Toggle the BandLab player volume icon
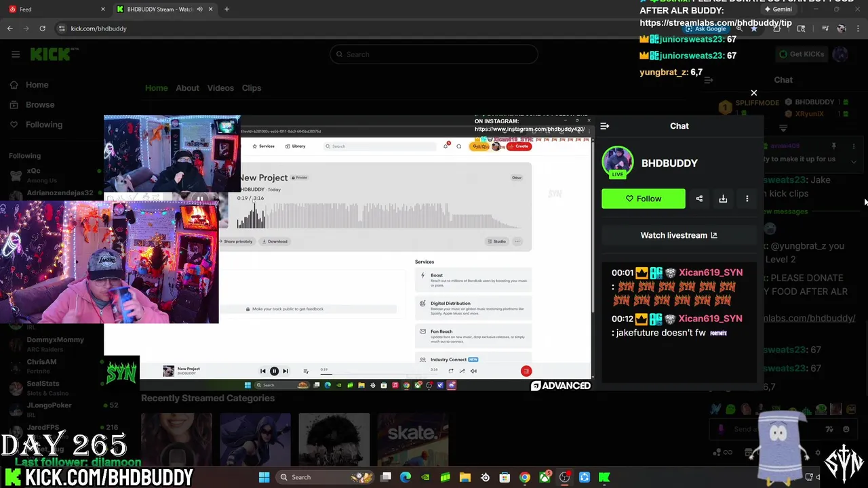 [473, 371]
